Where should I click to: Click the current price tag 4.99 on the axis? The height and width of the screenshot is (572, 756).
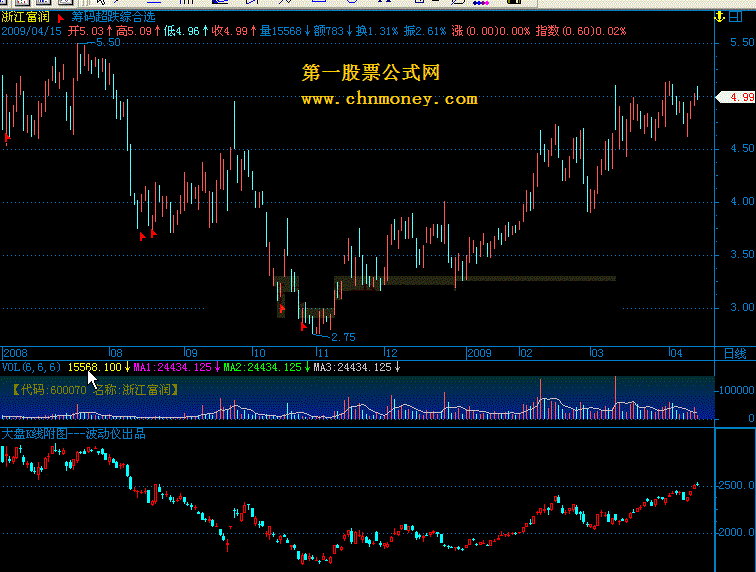point(737,97)
